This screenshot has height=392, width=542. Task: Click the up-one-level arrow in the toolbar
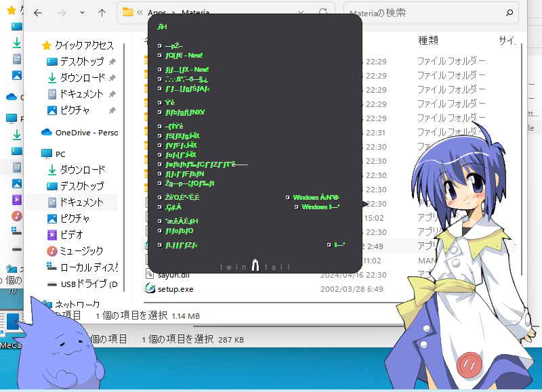point(102,12)
